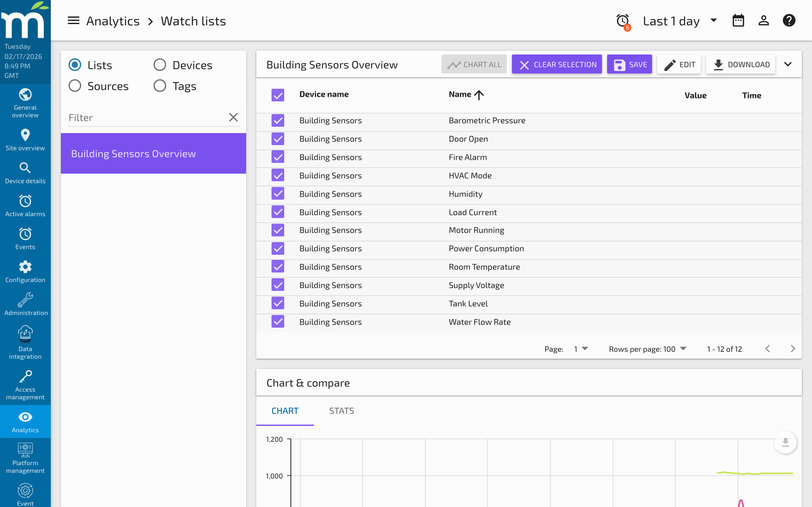Select the Devices radio button
The height and width of the screenshot is (507, 812).
coord(160,64)
